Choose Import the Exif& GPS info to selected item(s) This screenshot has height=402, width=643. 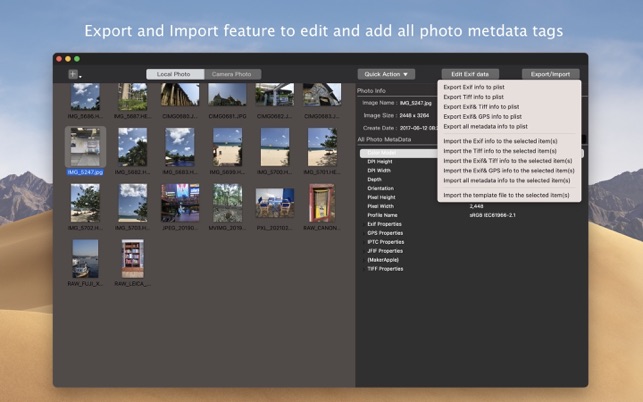[x=508, y=171]
